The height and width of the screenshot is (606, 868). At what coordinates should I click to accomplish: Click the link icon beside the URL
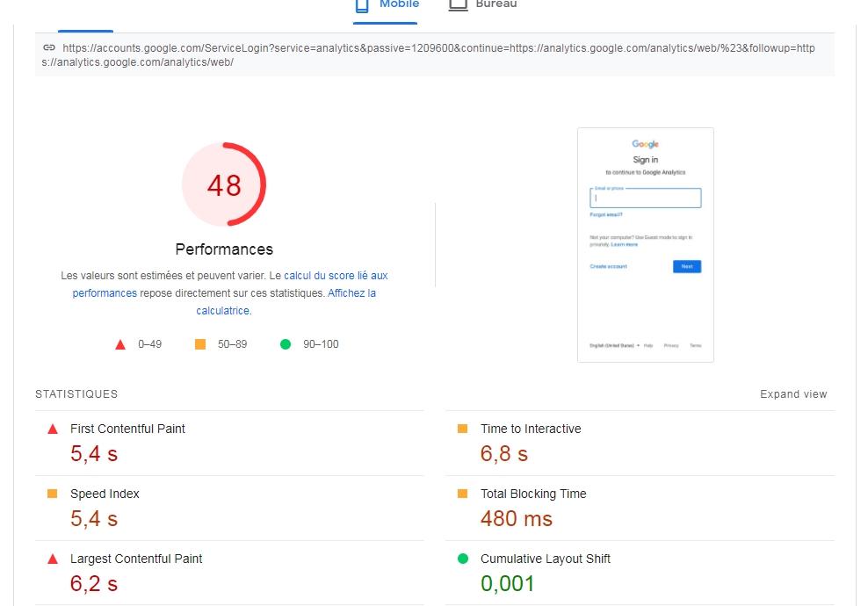coord(49,47)
